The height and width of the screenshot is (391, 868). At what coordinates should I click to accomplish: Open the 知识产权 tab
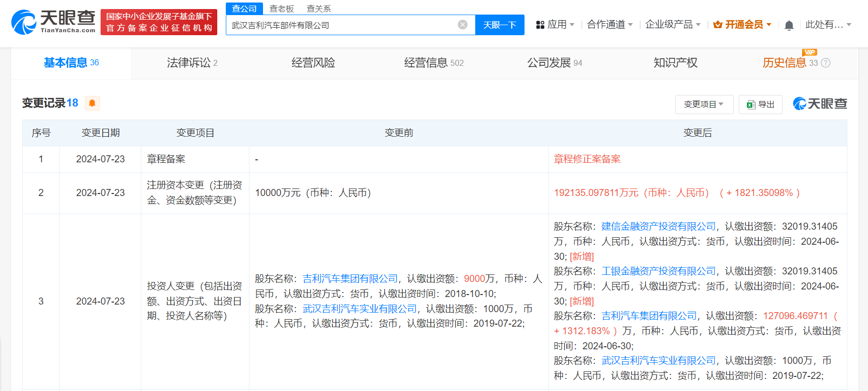675,63
